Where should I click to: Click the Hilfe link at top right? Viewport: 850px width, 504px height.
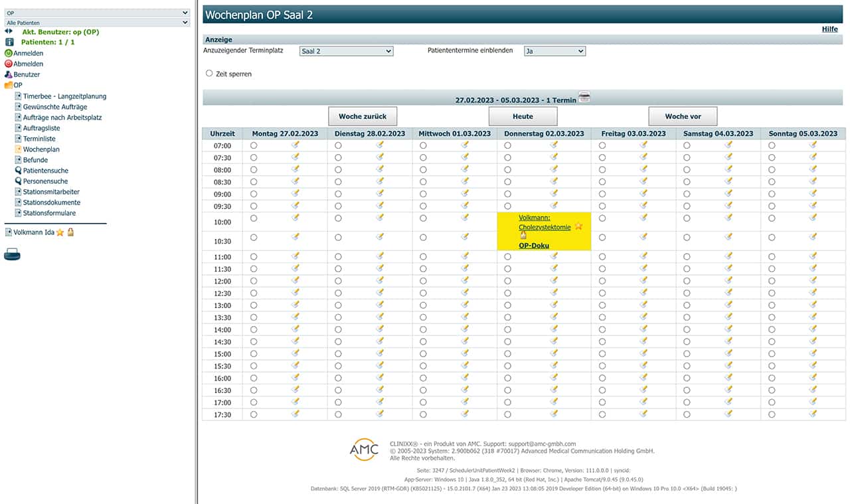pyautogui.click(x=829, y=29)
